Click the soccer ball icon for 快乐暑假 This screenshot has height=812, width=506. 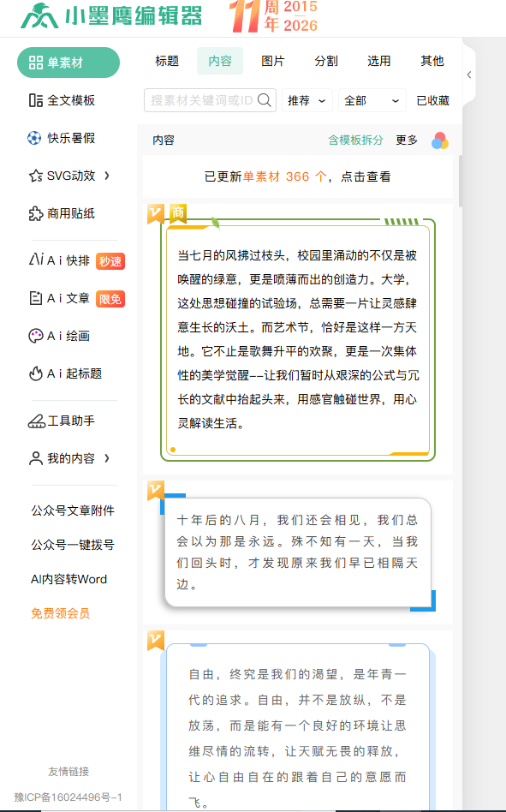pos(34,138)
